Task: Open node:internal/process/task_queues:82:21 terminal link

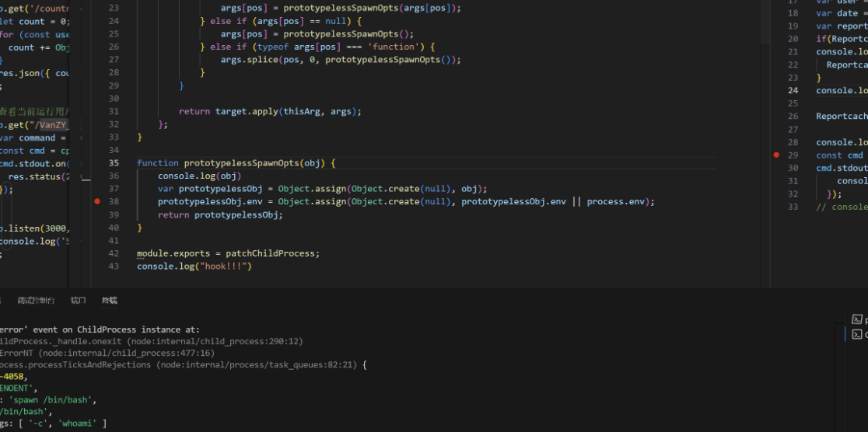Action: click(x=258, y=364)
